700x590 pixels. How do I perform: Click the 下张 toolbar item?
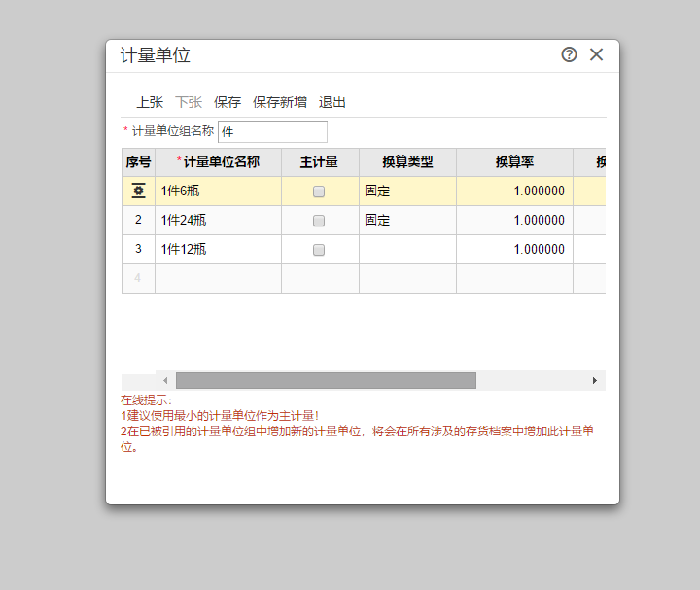(x=189, y=102)
